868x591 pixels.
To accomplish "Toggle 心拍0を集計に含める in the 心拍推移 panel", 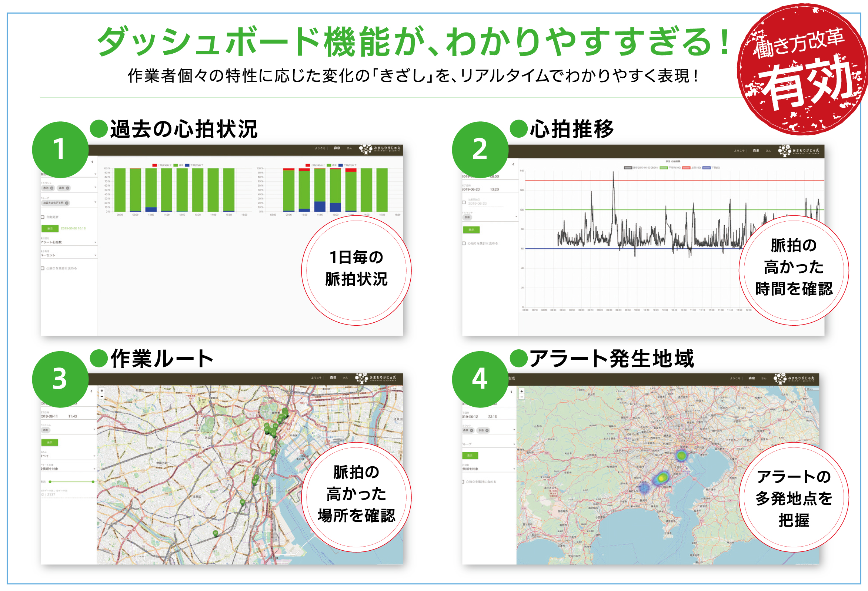I will point(464,244).
